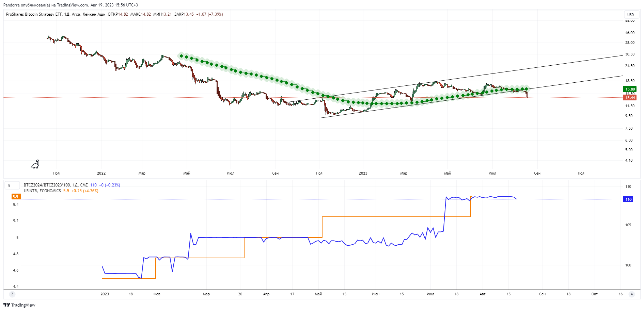Click the 100 label on the right axis
Screen dimensions: 644x311
coord(628,265)
